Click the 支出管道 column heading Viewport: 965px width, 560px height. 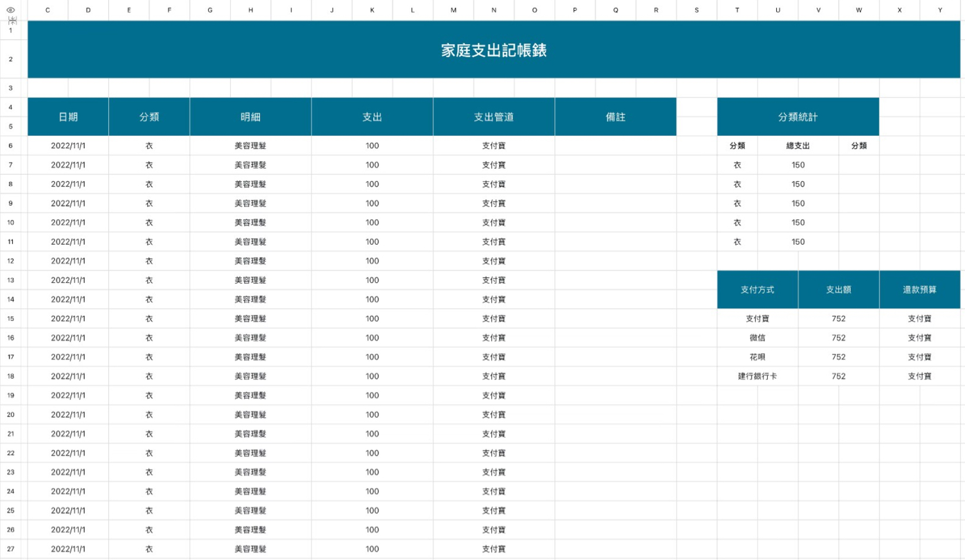click(494, 116)
